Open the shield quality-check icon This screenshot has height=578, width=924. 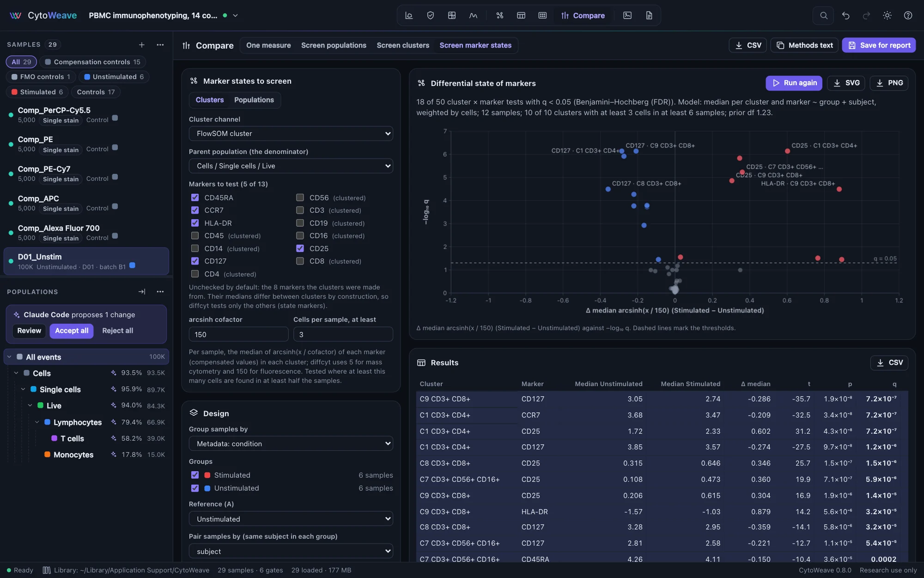pos(431,15)
